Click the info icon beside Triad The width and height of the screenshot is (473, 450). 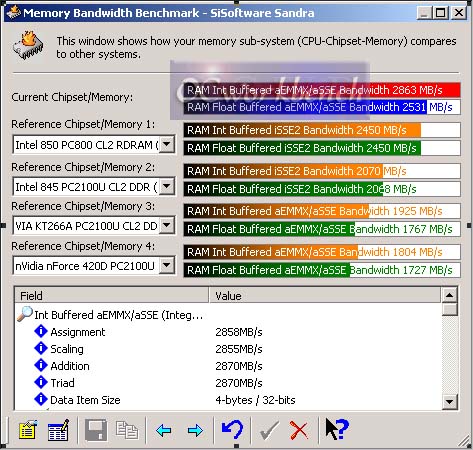[41, 382]
